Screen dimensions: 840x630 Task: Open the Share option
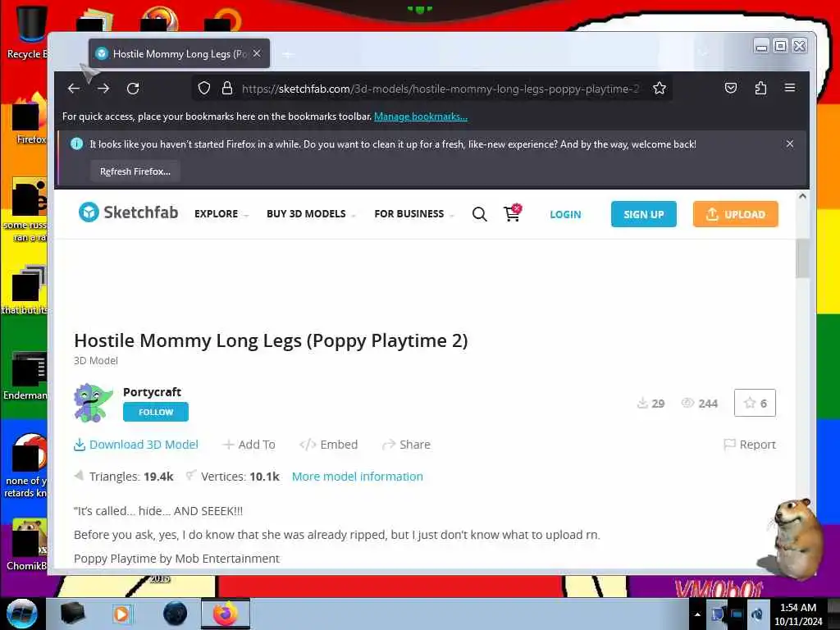pos(407,445)
